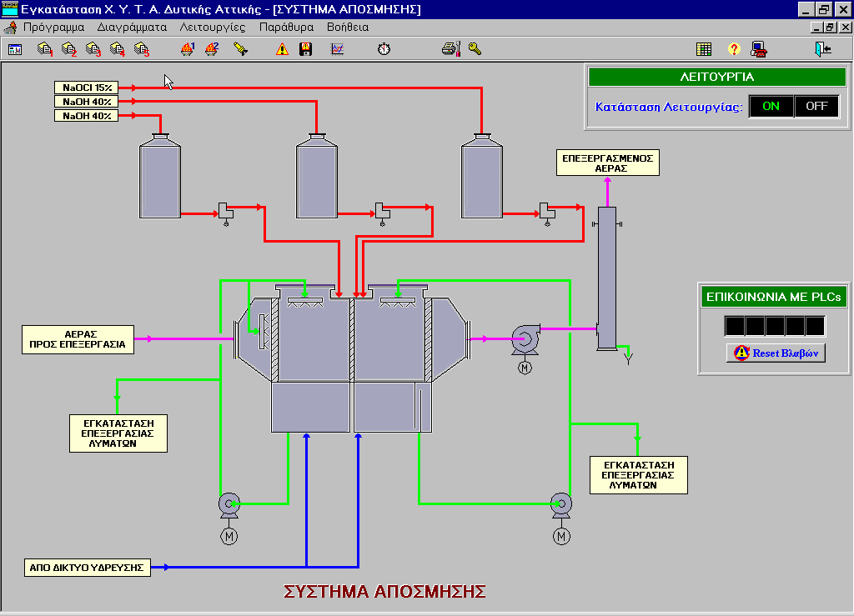Screen dimensions: 854x616
Task: Click the yellow warning triangle alarm icon
Action: pos(282,49)
